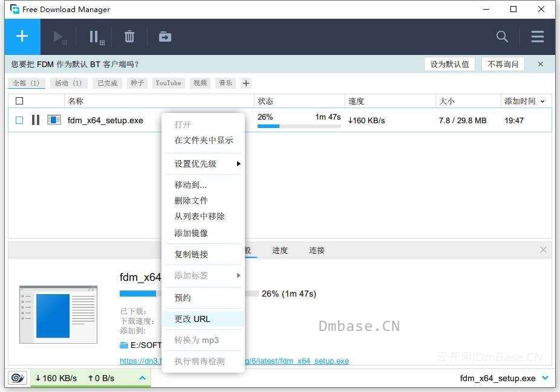560x392 pixels.
Task: Pause the fdm_x64_setup.exe download
Action: click(x=35, y=120)
